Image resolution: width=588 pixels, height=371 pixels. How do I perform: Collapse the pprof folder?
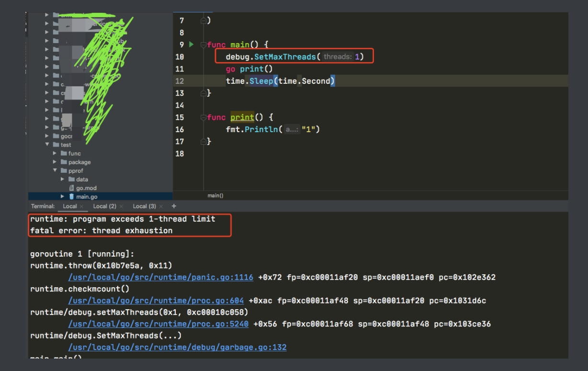pos(54,170)
